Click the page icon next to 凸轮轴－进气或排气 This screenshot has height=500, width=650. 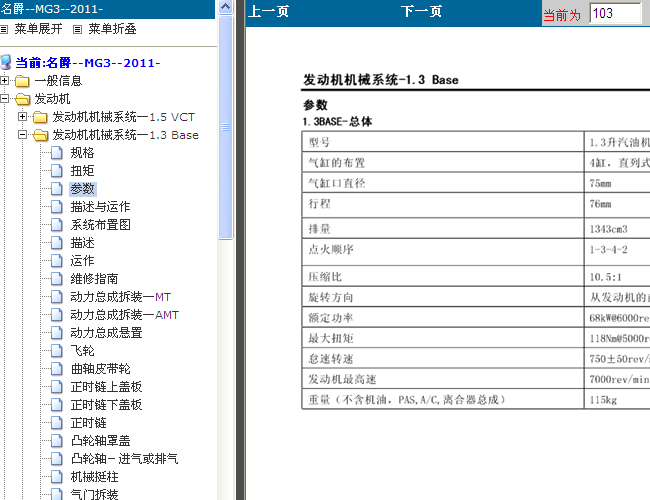(x=57, y=459)
